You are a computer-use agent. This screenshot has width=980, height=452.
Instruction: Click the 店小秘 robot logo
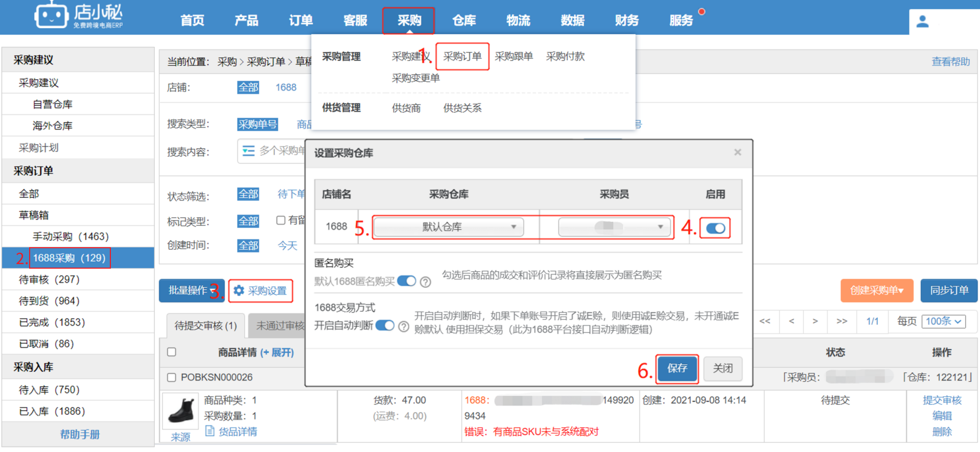pos(51,15)
